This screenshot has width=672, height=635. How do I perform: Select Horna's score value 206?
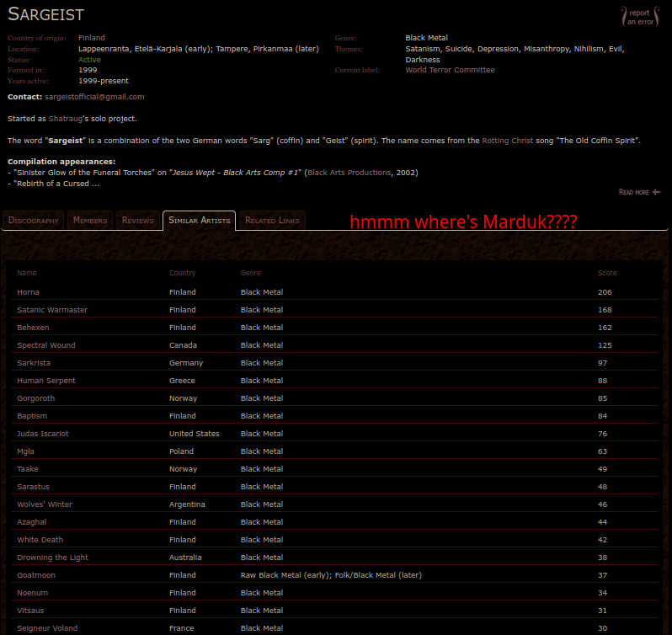pyautogui.click(x=605, y=292)
